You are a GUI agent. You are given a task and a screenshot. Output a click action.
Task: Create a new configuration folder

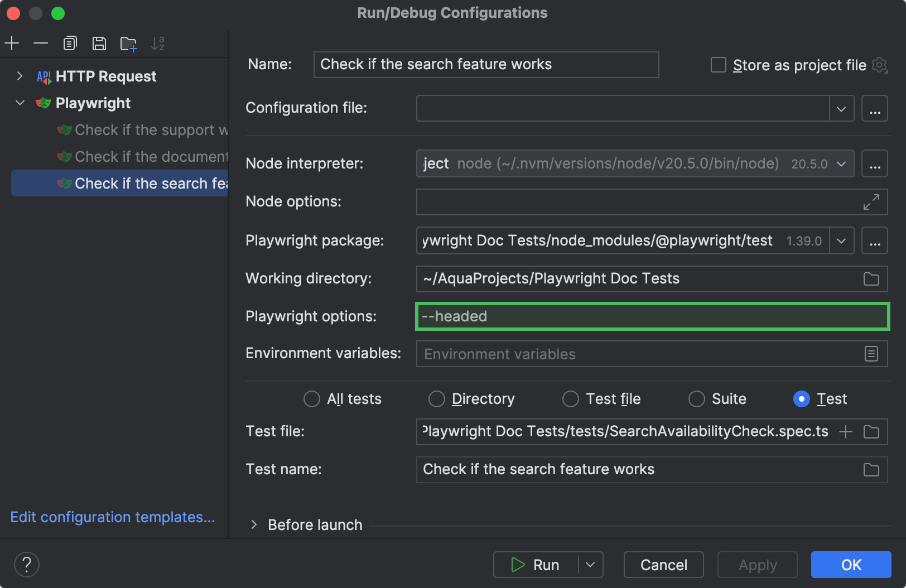(x=128, y=43)
